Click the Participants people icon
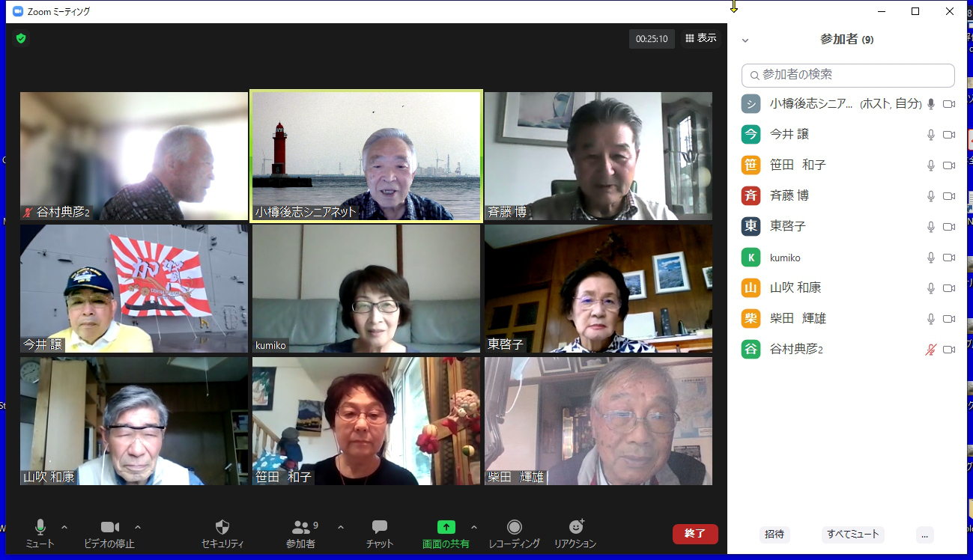Viewport: 973px width, 560px height. [300, 528]
